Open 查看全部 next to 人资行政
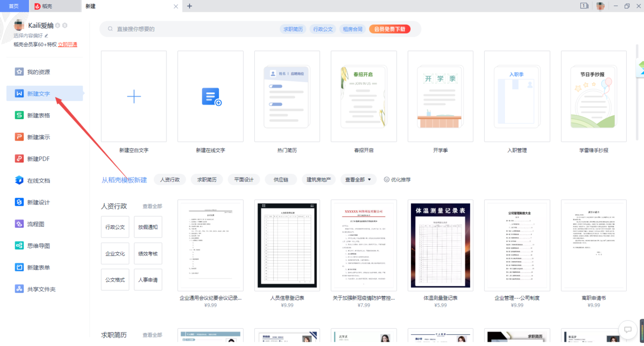 coord(153,205)
